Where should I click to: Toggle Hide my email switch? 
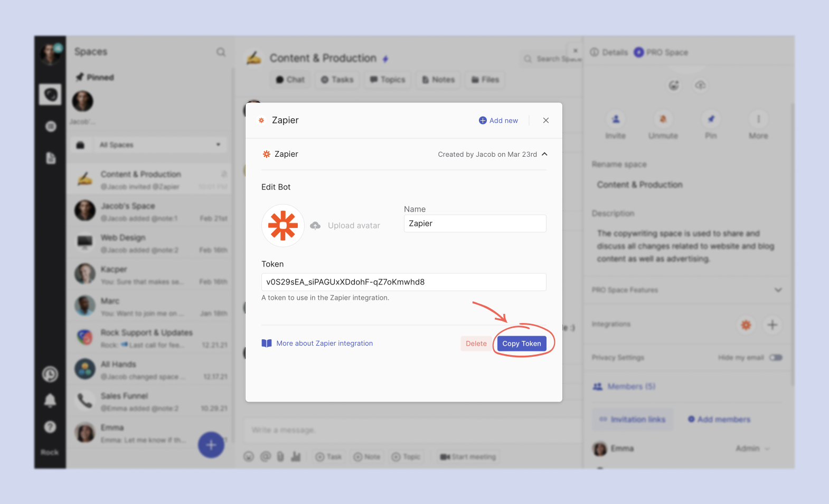click(x=775, y=358)
